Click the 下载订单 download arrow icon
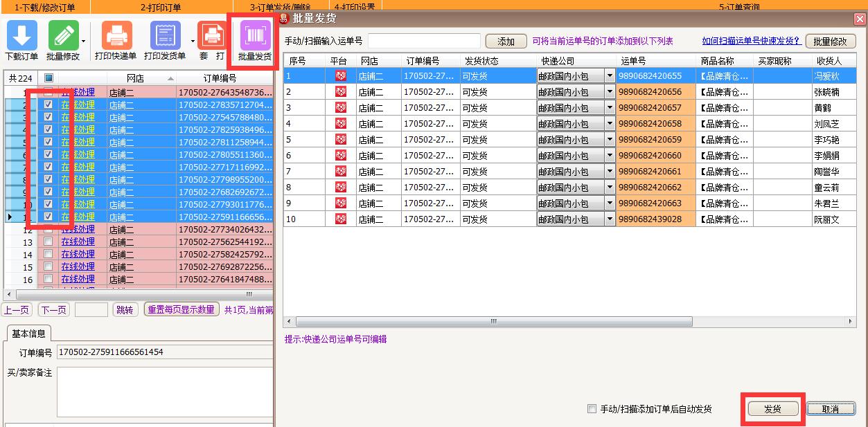This screenshot has height=427, width=868. [x=21, y=35]
